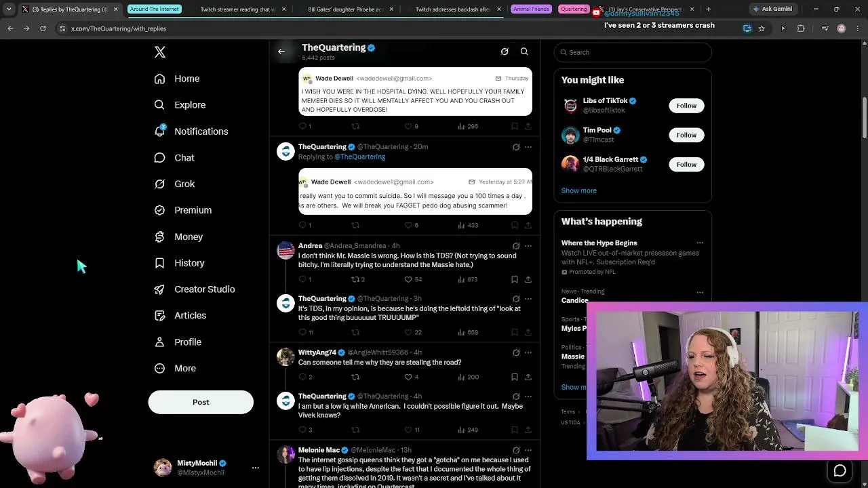Viewport: 868px width, 488px height.
Task: Open Libs of TikTok profile avatar
Action: point(570,106)
